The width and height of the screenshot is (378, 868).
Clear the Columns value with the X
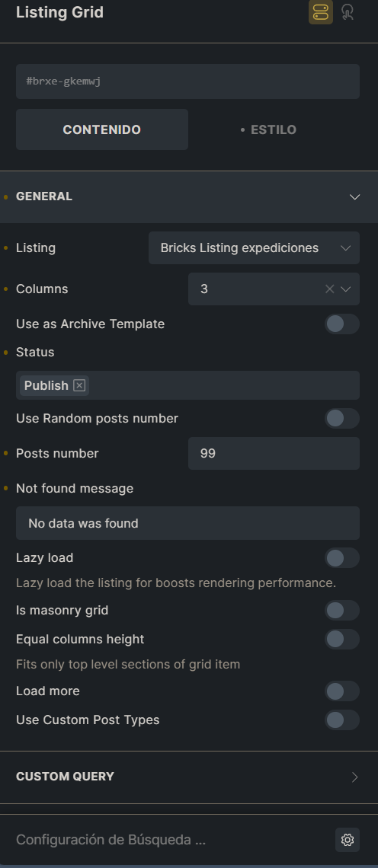point(329,289)
